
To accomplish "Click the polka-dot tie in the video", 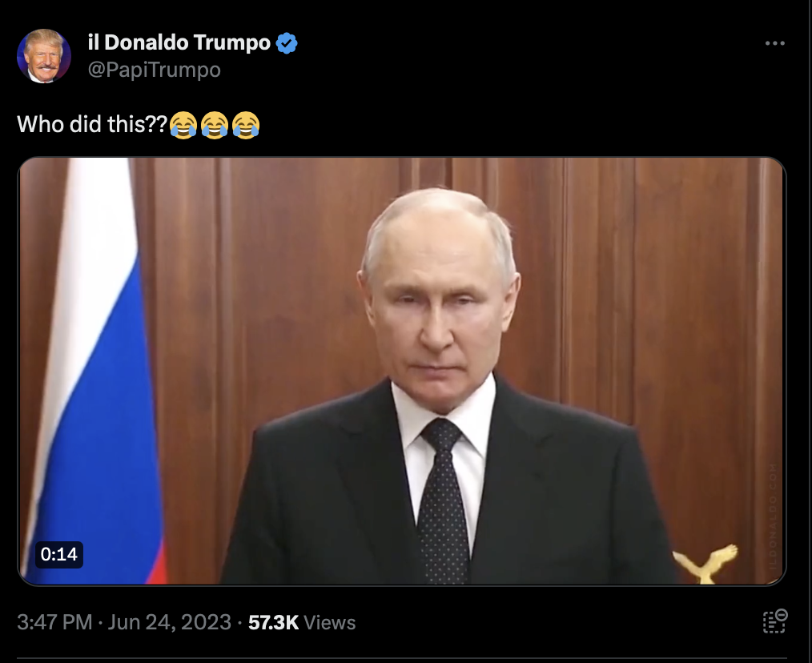I will (x=444, y=500).
